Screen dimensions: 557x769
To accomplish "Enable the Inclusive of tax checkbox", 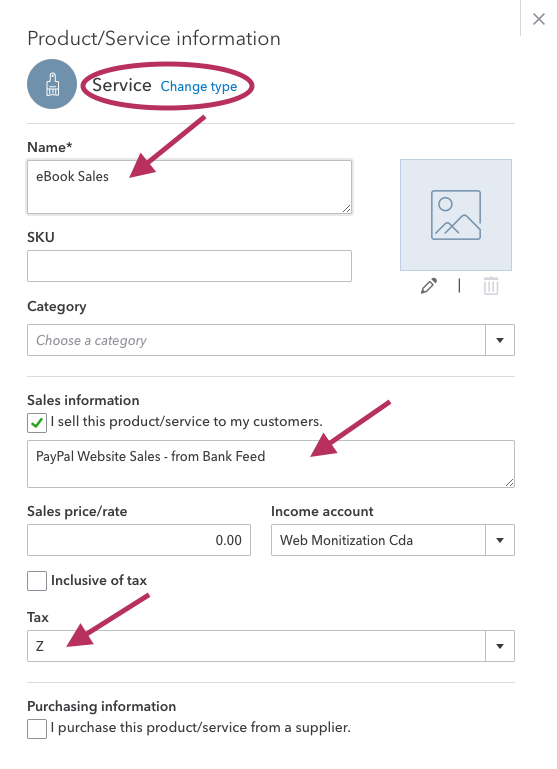I will [x=37, y=581].
